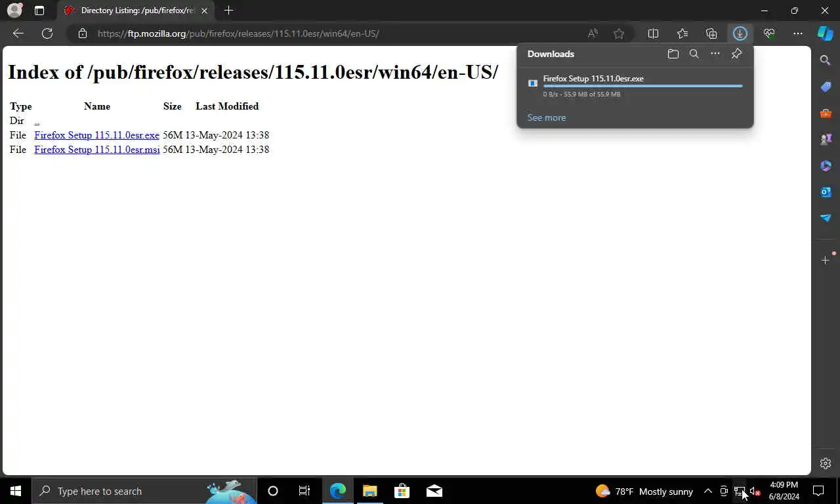Open notification center icon
This screenshot has height=504, width=840.
click(x=818, y=491)
